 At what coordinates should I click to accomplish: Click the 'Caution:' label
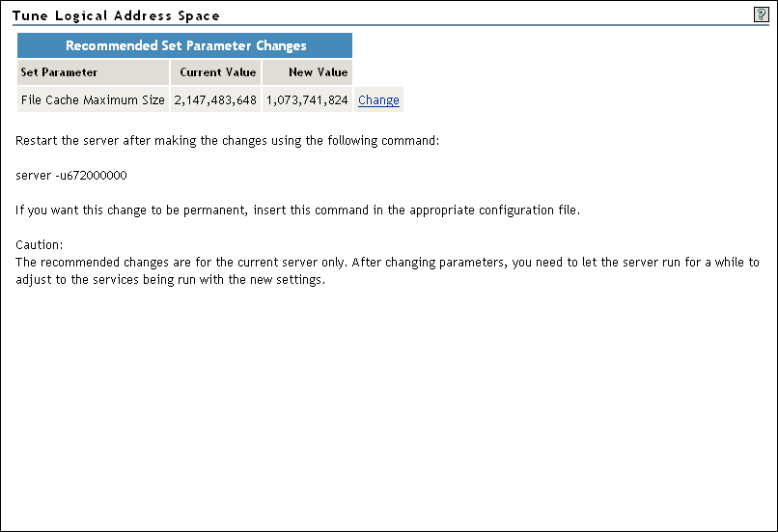40,244
